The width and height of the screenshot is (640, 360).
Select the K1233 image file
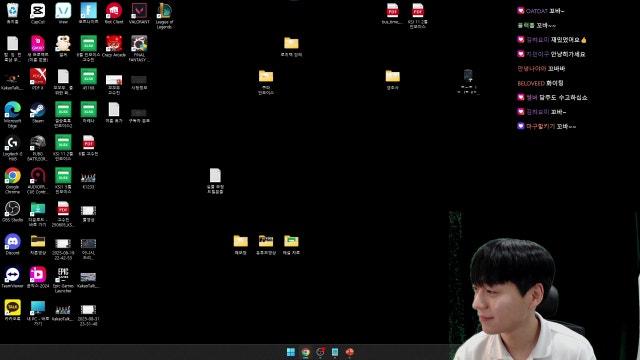coord(89,181)
